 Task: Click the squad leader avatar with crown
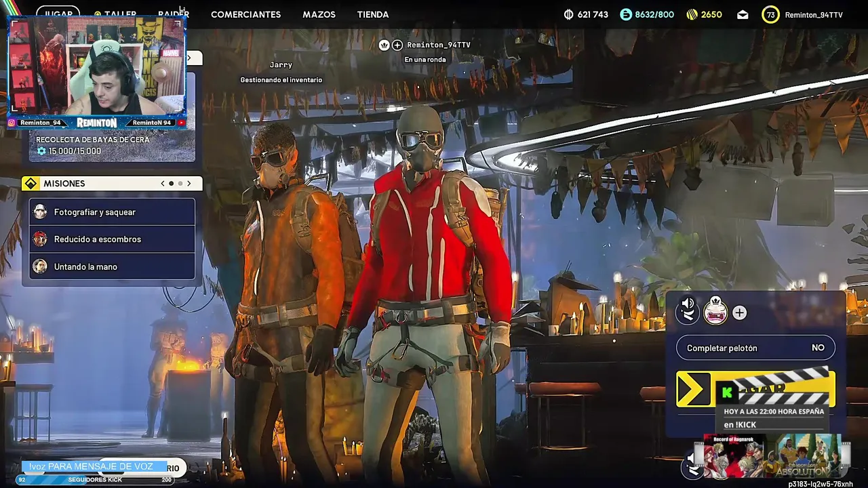[715, 310]
